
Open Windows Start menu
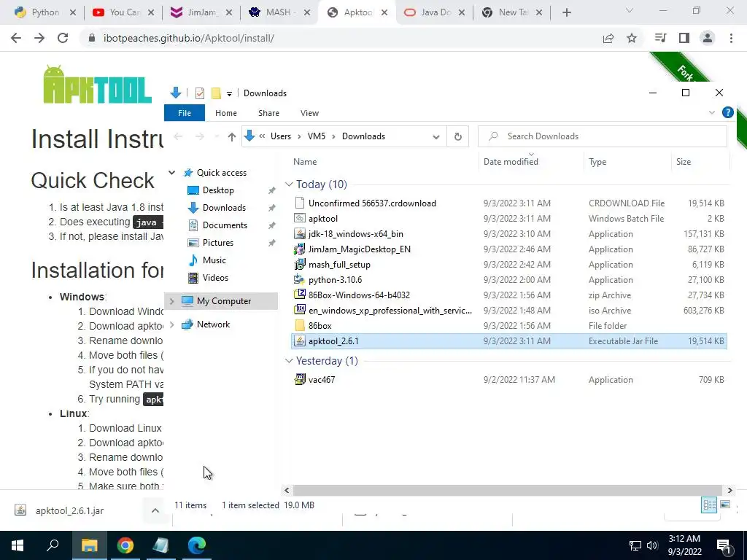[18, 545]
